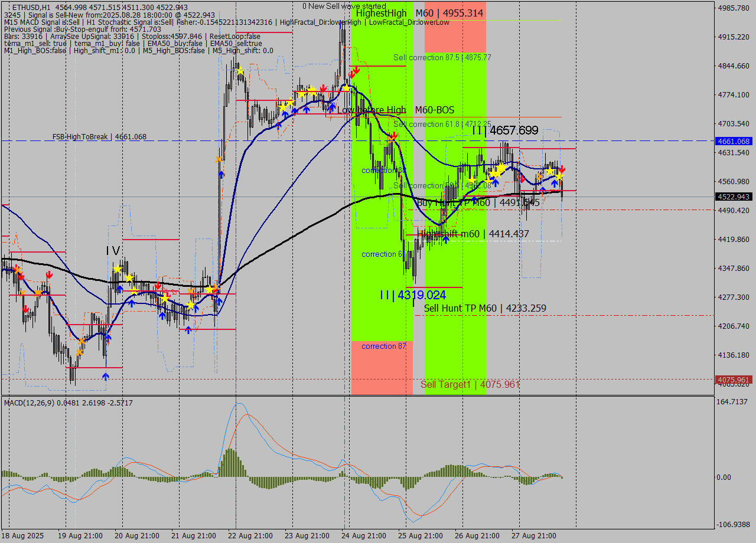Select the Sell Hunt TP M60 label
The width and height of the screenshot is (756, 543).
pos(485,308)
